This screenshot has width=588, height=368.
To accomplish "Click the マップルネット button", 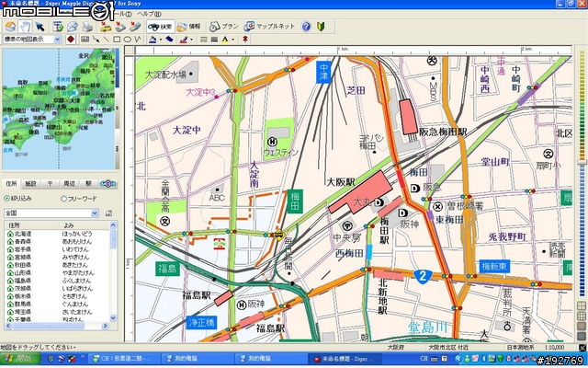I will click(269, 27).
